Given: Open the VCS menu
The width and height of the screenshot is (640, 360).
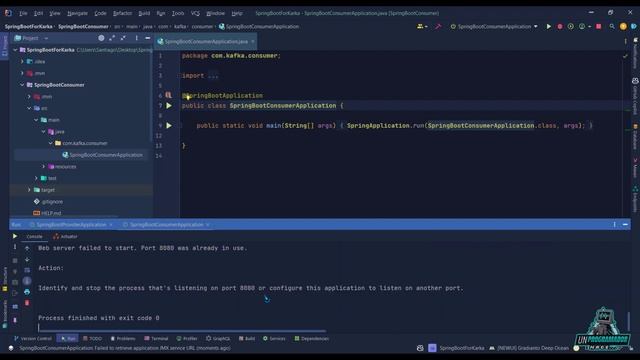Looking at the screenshot, I should click(x=195, y=13).
